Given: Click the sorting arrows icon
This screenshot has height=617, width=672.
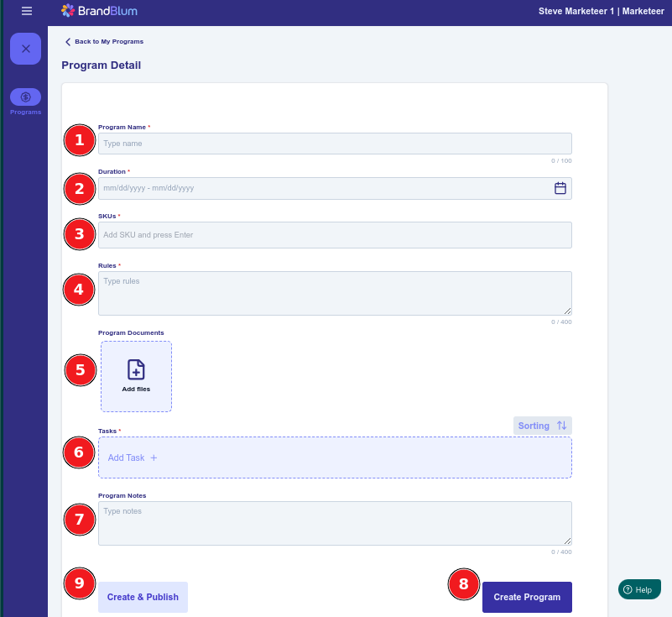Looking at the screenshot, I should 561,426.
